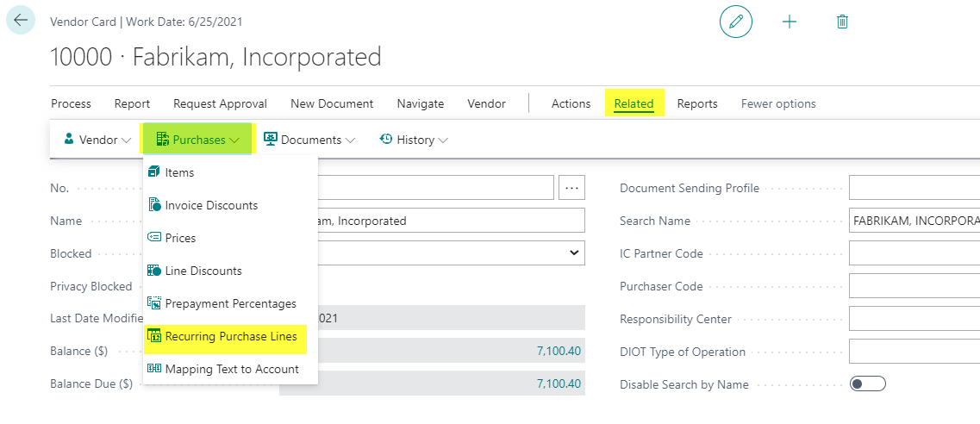The image size is (980, 424).
Task: Collapse the Purchases dropdown chevron
Action: tap(234, 140)
